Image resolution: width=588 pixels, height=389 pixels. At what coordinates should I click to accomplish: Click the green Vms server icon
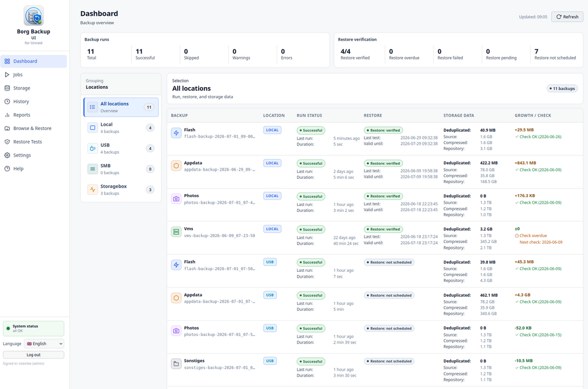tap(176, 232)
